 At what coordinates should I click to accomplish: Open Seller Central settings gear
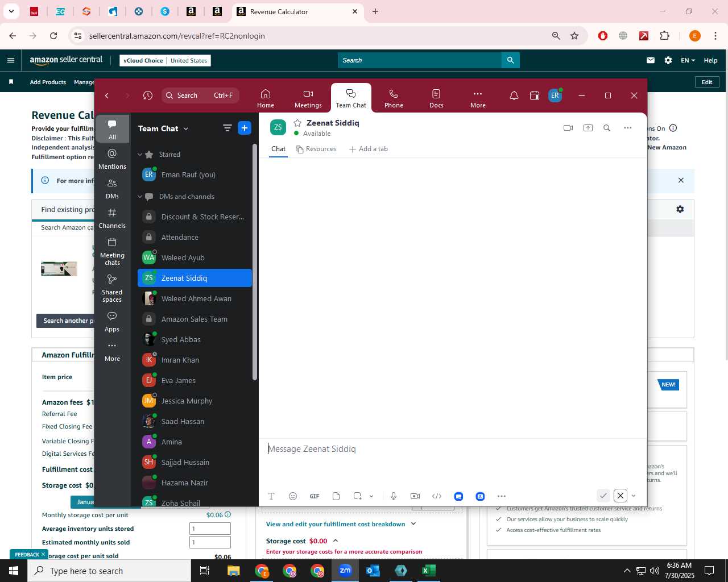click(668, 60)
